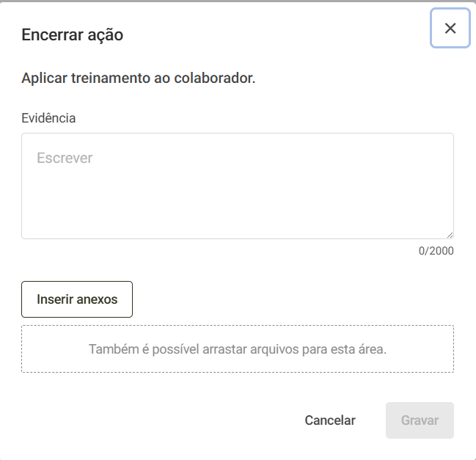Close the Encerrar ação dialog with X
The image size is (476, 460).
(450, 28)
